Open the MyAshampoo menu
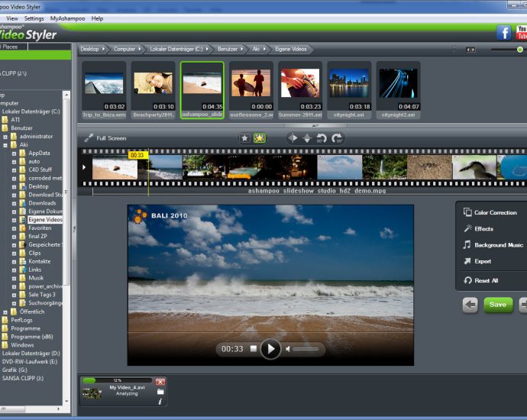 click(x=67, y=18)
